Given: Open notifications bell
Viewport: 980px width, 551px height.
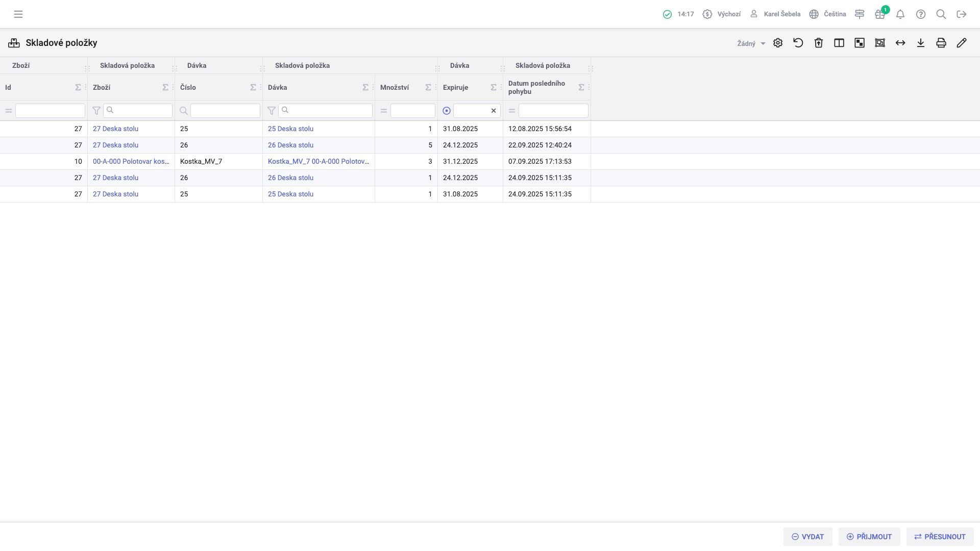Looking at the screenshot, I should tap(900, 14).
